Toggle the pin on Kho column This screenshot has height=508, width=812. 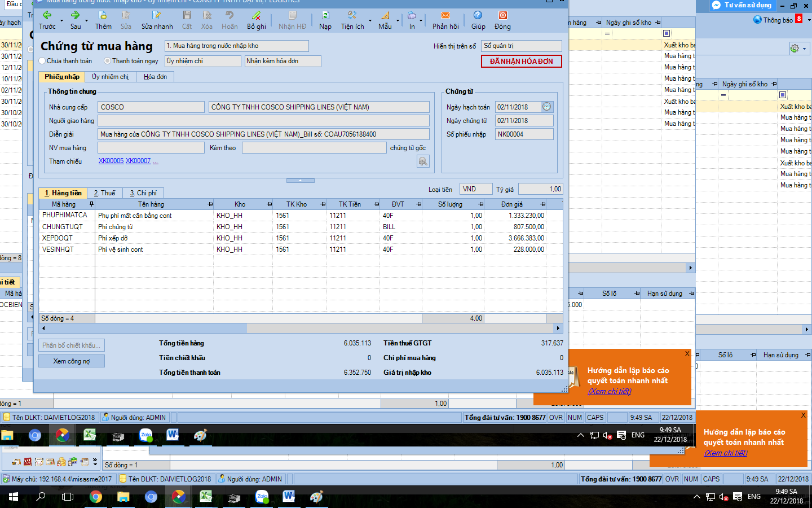pyautogui.click(x=269, y=204)
